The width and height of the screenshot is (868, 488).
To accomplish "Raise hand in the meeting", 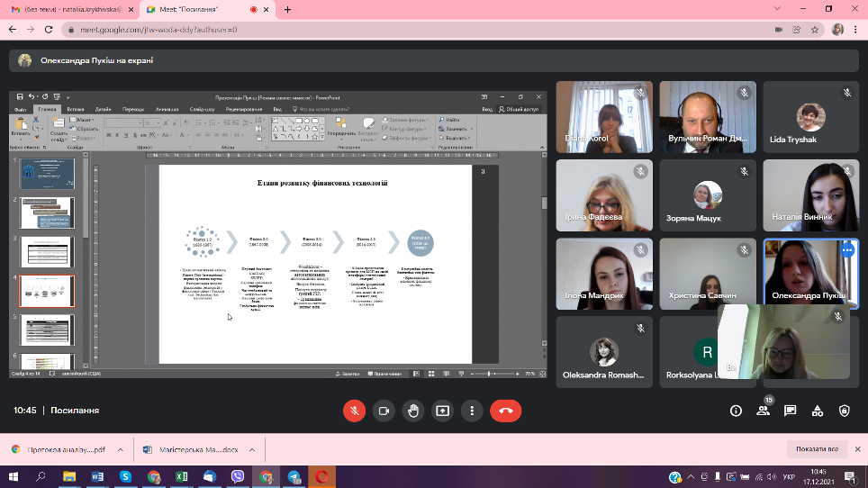I will tap(413, 411).
